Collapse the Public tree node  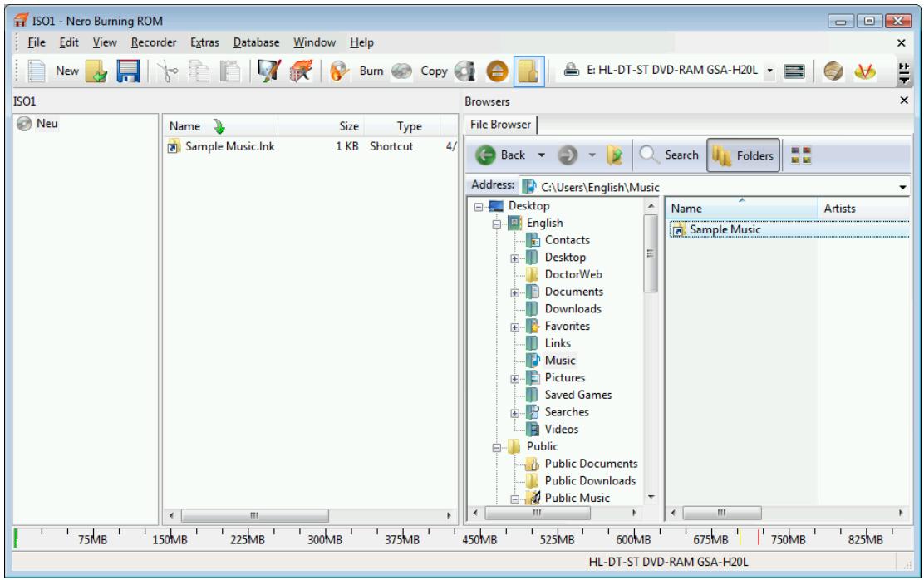pyautogui.click(x=497, y=447)
